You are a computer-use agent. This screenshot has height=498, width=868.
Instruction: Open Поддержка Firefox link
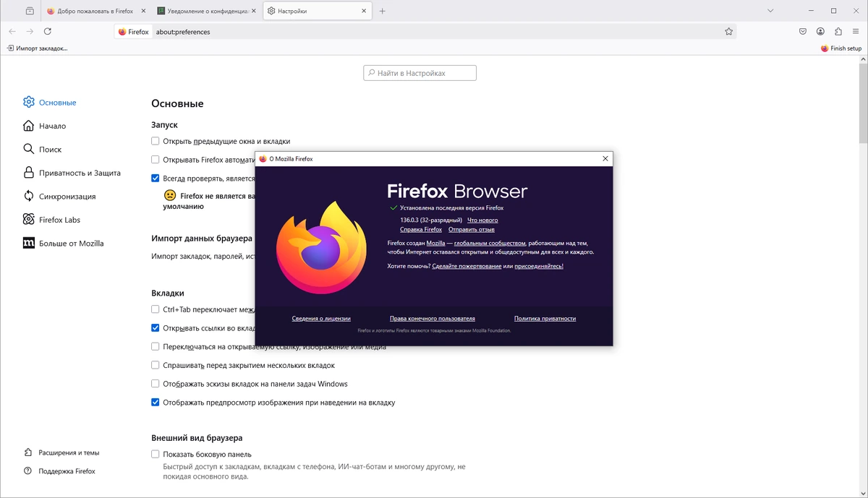(x=59, y=471)
